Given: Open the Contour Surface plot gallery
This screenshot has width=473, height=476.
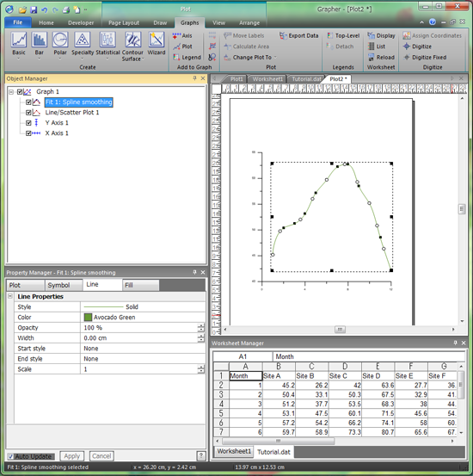Looking at the screenshot, I should click(132, 46).
